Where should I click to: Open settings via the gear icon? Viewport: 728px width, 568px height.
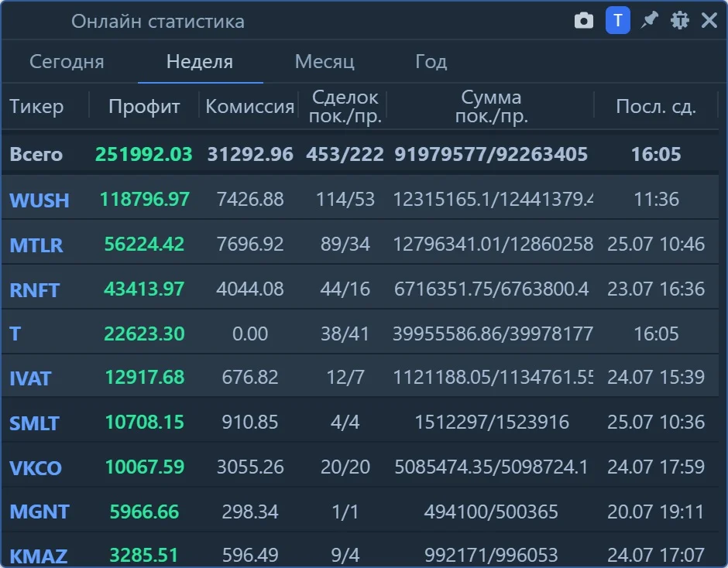(680, 20)
